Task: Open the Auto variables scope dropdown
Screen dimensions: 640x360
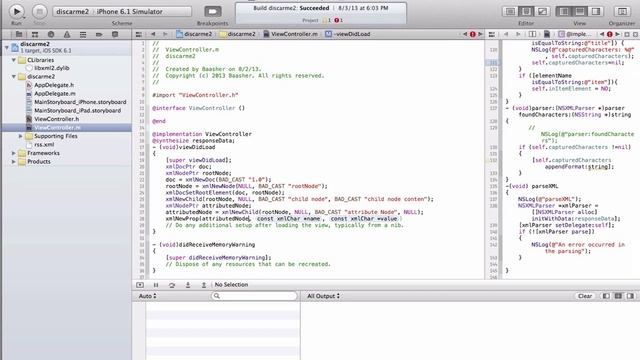Action: pos(148,296)
